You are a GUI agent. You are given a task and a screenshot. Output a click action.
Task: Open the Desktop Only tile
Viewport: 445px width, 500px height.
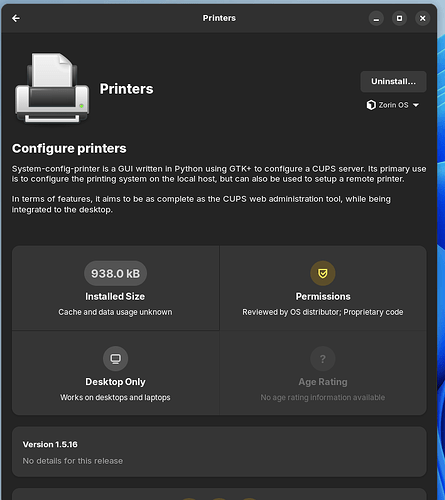coord(115,373)
